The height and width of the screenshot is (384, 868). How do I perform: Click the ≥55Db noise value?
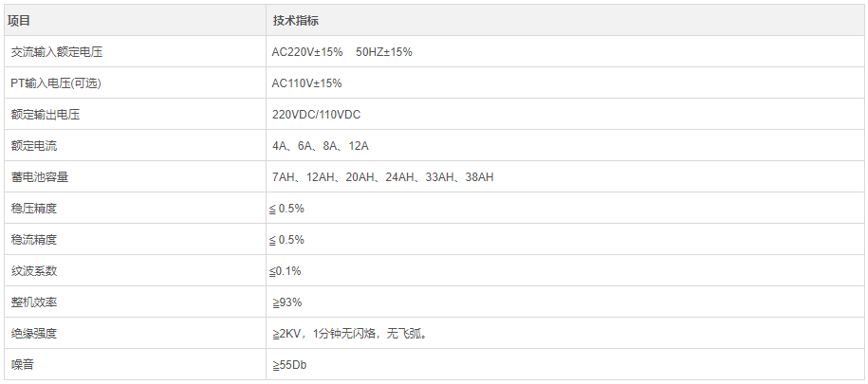pyautogui.click(x=289, y=365)
